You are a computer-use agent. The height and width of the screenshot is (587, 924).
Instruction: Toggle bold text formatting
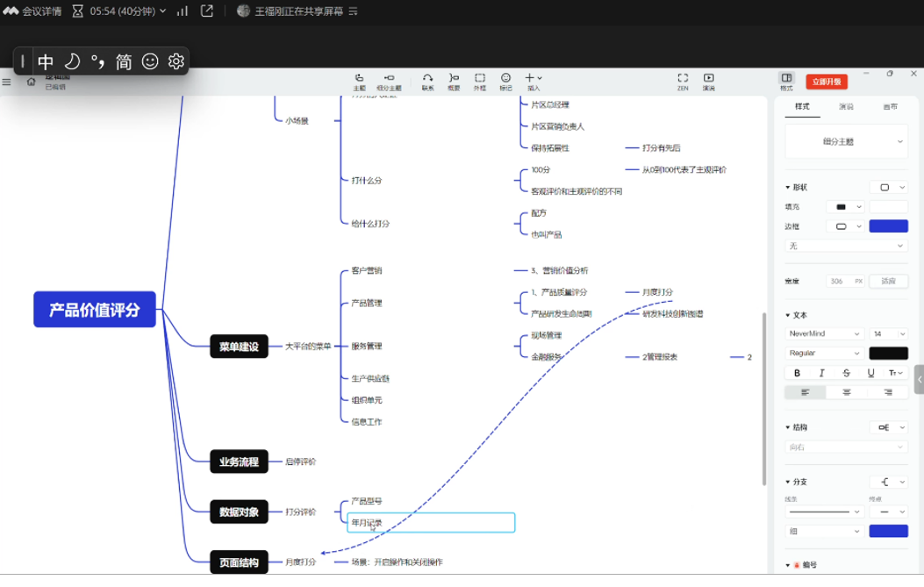coord(797,373)
